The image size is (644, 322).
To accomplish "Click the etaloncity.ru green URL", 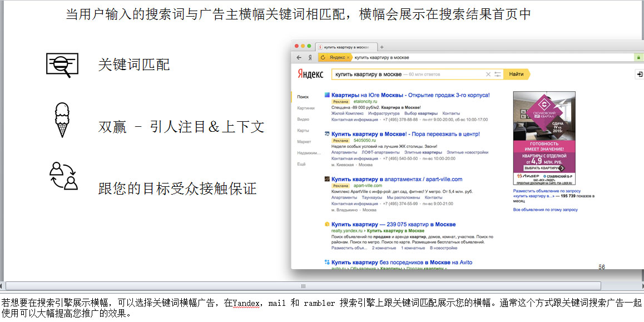I will coord(365,101).
